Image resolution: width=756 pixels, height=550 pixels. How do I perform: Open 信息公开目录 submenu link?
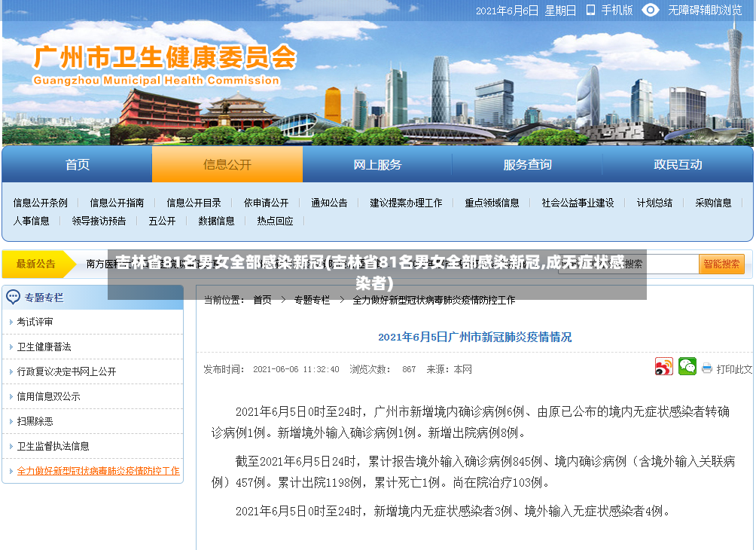[x=194, y=203]
